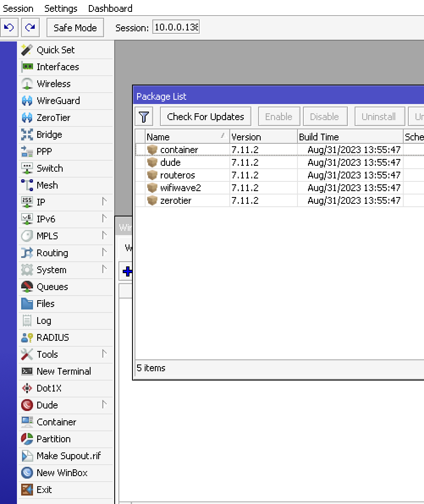Viewport: 424px width, 504px height.
Task: Click the redo arrow button
Action: click(x=30, y=27)
